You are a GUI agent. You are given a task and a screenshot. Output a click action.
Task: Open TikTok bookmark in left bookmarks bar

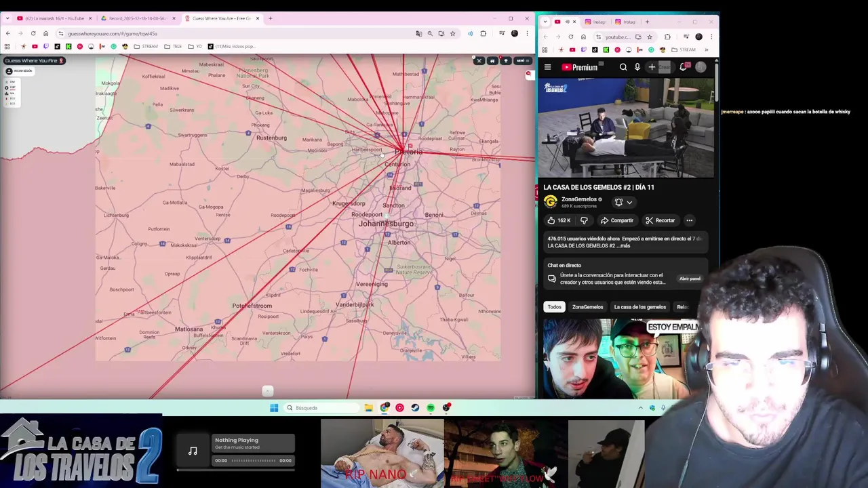(57, 47)
